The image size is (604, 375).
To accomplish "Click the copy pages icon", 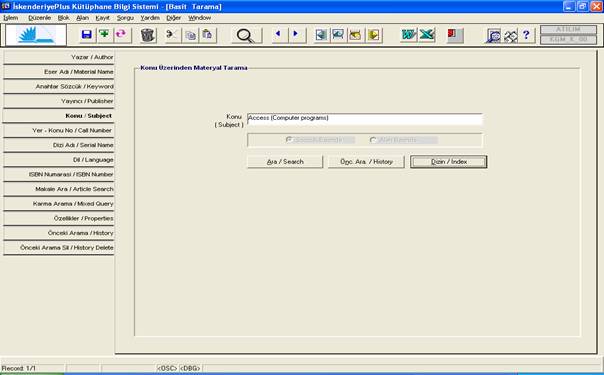I will pos(190,35).
